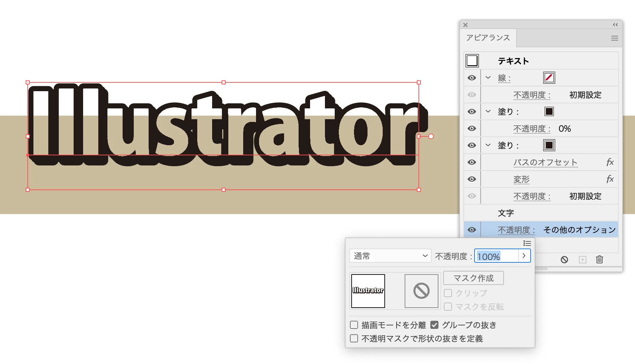This screenshot has width=635, height=364.
Task: Click the top-center selection handle of the text box
Action: click(x=224, y=82)
